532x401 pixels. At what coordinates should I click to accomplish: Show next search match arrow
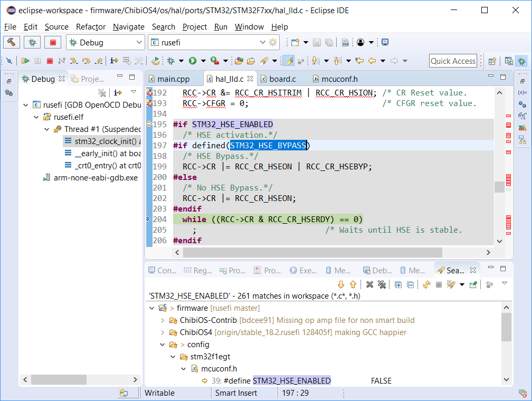coord(341,284)
